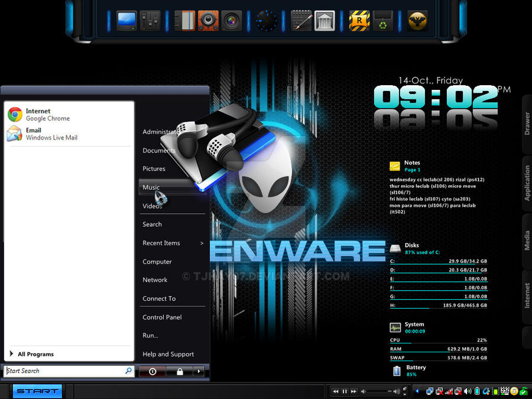Click the lock button in Start menu
This screenshot has width=532, height=399.
(179, 371)
